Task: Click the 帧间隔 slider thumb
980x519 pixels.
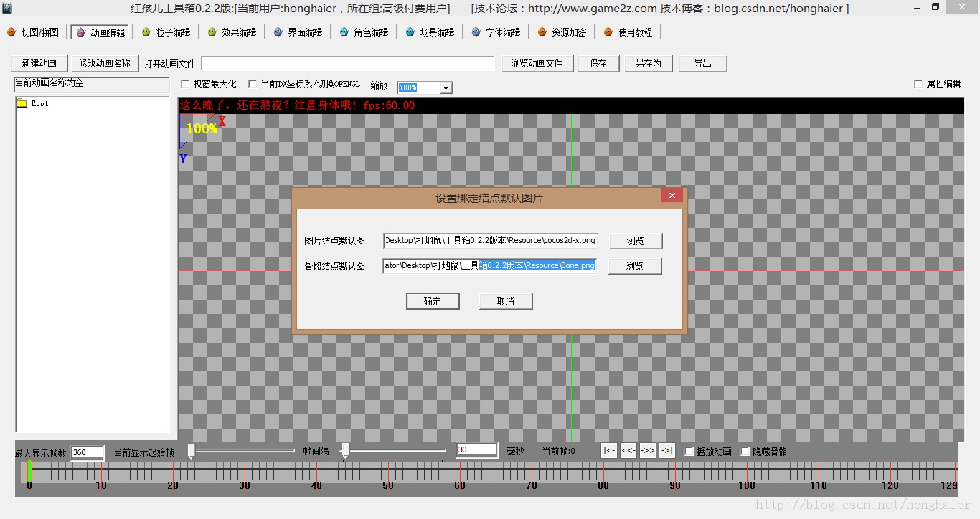Action: click(x=345, y=451)
